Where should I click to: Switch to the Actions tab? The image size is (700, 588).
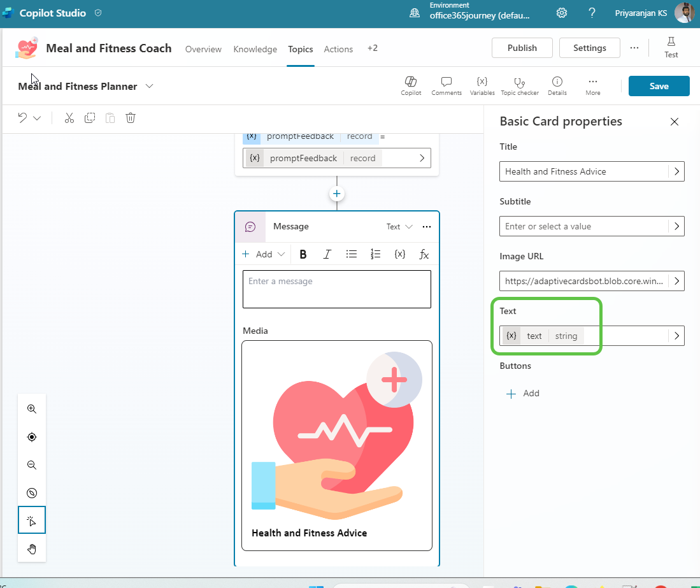pyautogui.click(x=338, y=49)
